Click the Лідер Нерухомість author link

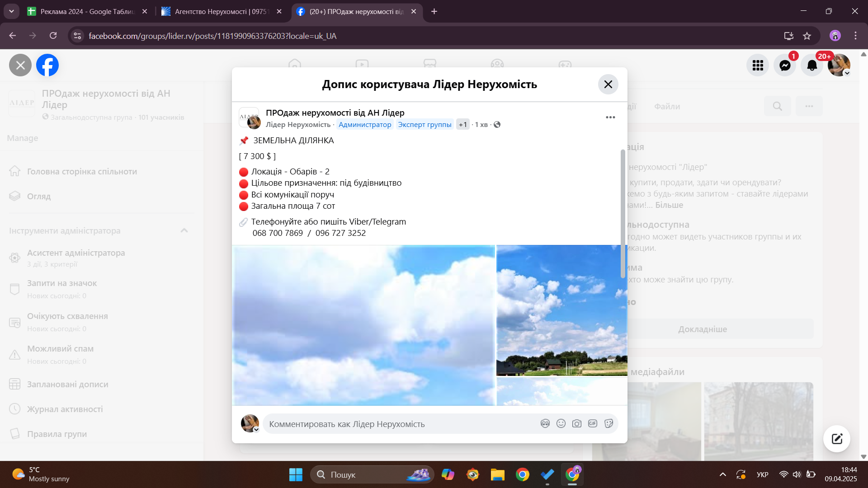(x=298, y=125)
